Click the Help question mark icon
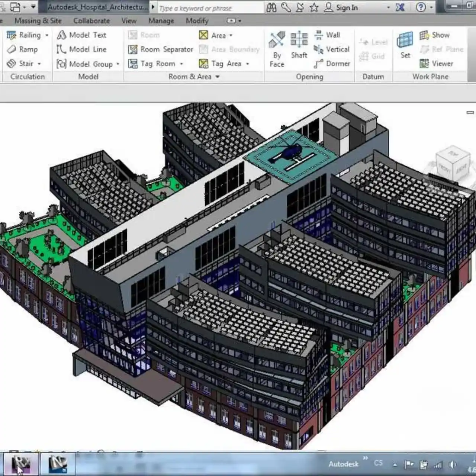476x476 pixels. click(421, 7)
